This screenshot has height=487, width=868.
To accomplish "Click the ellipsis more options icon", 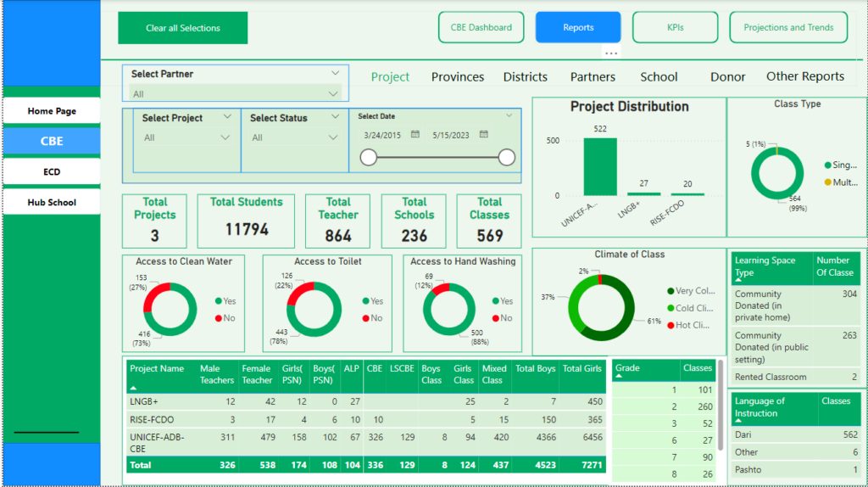I will tap(611, 53).
